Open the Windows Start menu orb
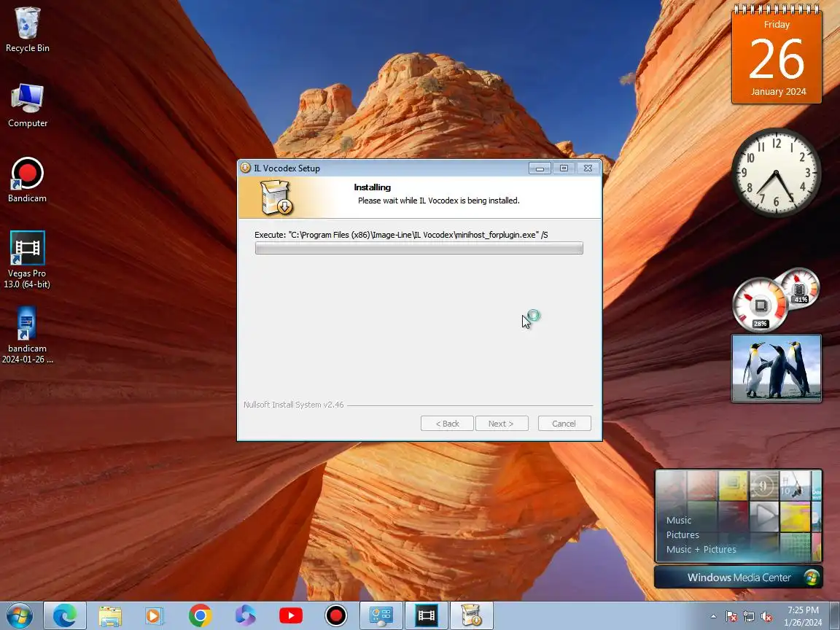The image size is (840, 630). [19, 615]
